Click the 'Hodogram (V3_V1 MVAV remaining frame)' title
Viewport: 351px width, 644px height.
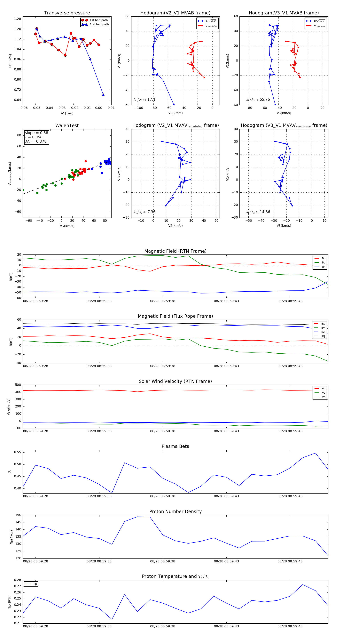284,125
